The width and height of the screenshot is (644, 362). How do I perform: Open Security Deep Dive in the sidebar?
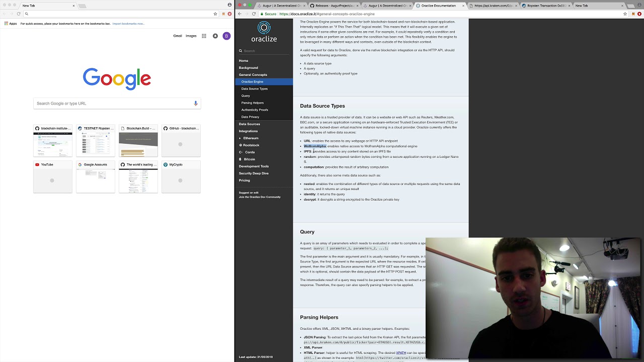point(264,173)
